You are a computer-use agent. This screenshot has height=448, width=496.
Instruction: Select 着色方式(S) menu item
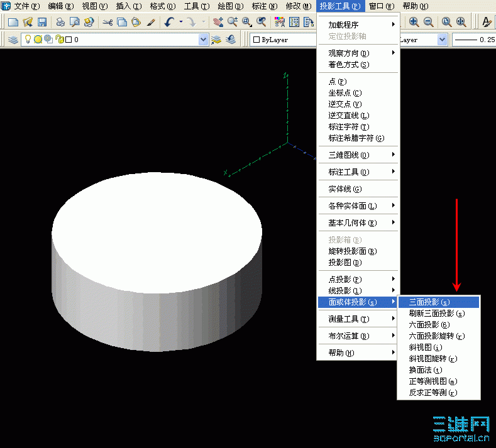coord(358,65)
